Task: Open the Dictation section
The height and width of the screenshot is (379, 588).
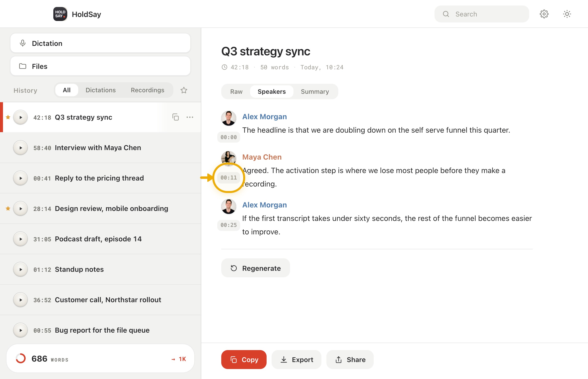Action: pyautogui.click(x=100, y=43)
